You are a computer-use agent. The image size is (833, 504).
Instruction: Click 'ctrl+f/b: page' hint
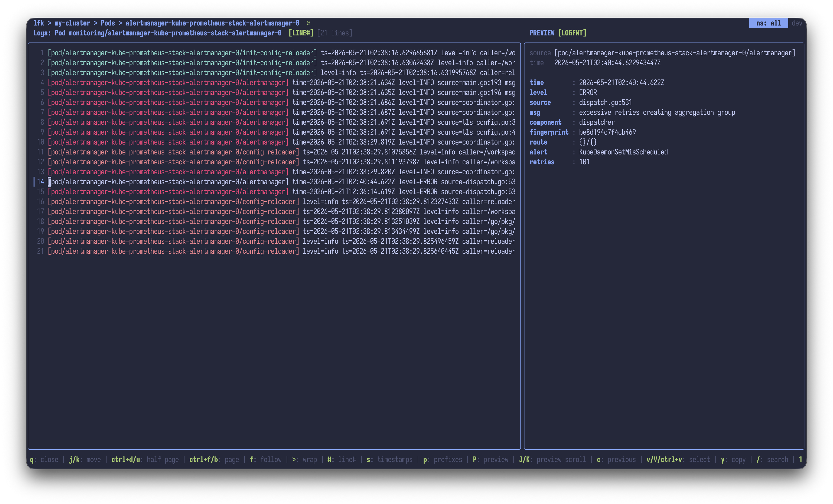214,459
